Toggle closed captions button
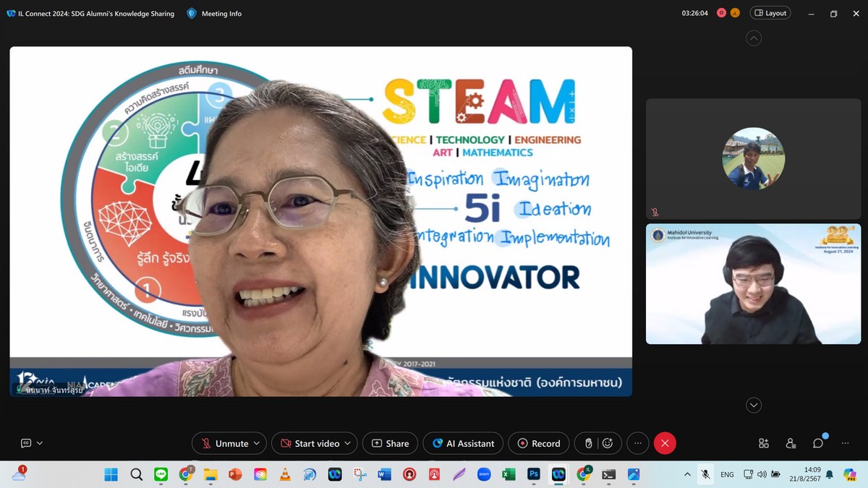This screenshot has height=488, width=868. coord(26,443)
